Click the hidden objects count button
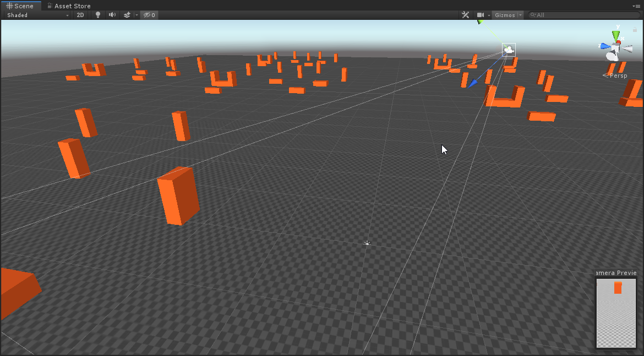Image resolution: width=644 pixels, height=356 pixels. tap(149, 15)
